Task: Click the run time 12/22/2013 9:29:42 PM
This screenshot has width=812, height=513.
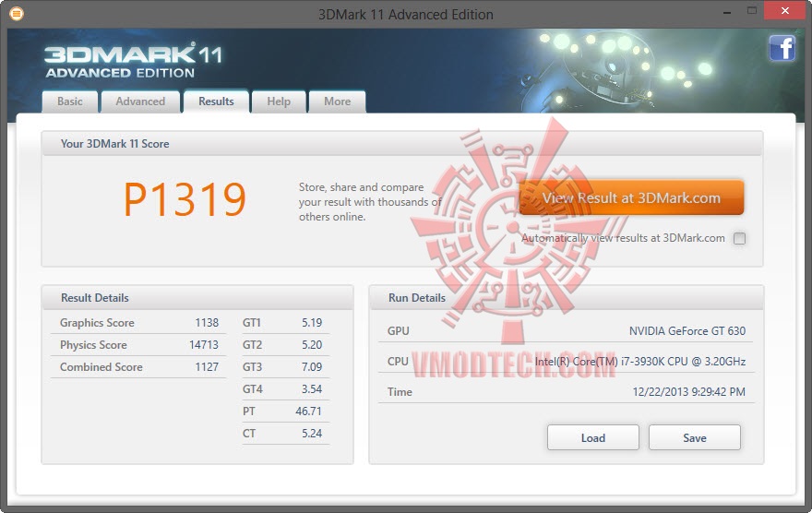Action: coord(688,392)
